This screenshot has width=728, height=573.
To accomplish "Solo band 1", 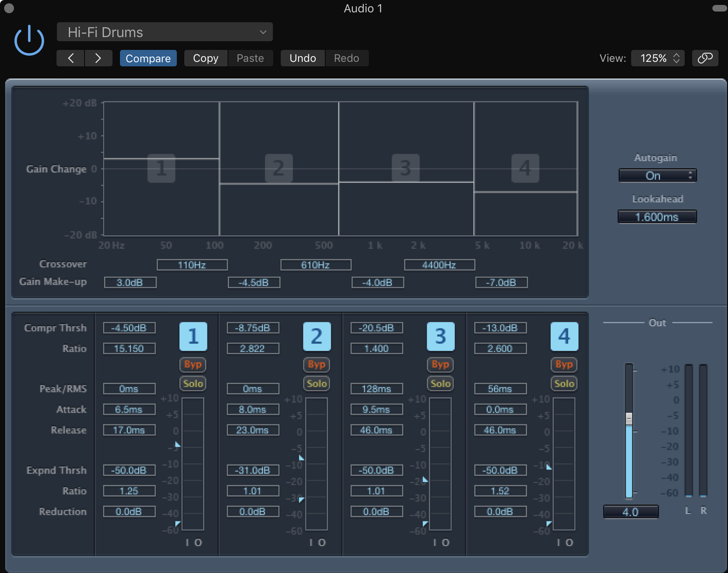I will pos(193,383).
